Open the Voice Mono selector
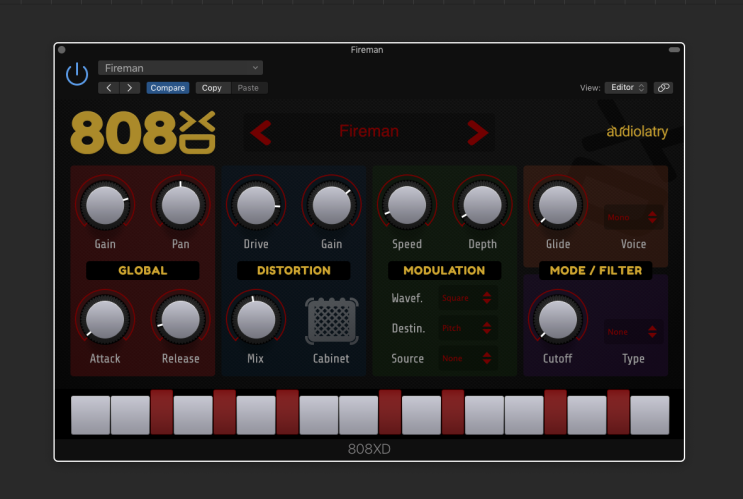Viewport: 743px width, 499px height. (x=633, y=217)
